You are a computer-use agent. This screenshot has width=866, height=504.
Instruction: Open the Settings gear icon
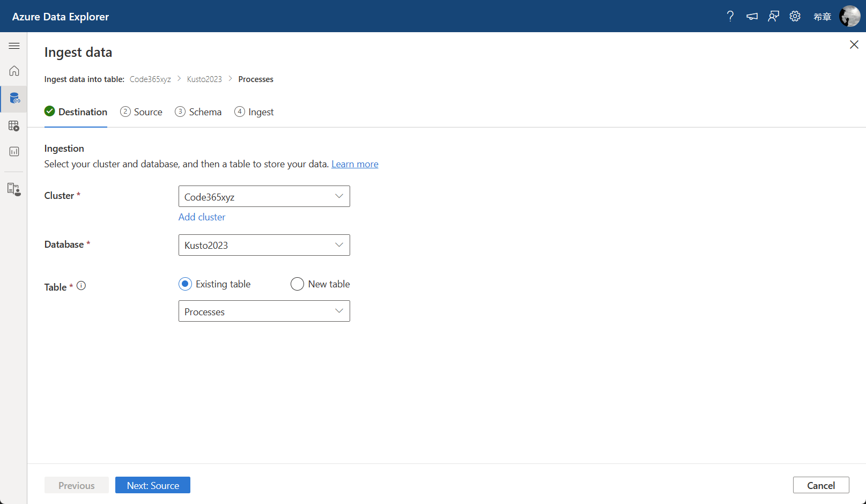pyautogui.click(x=795, y=16)
